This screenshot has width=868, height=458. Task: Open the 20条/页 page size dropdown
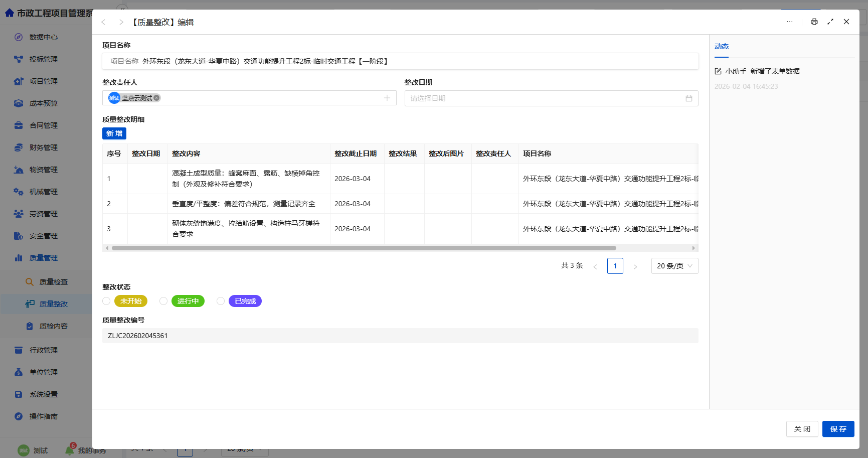click(x=674, y=266)
